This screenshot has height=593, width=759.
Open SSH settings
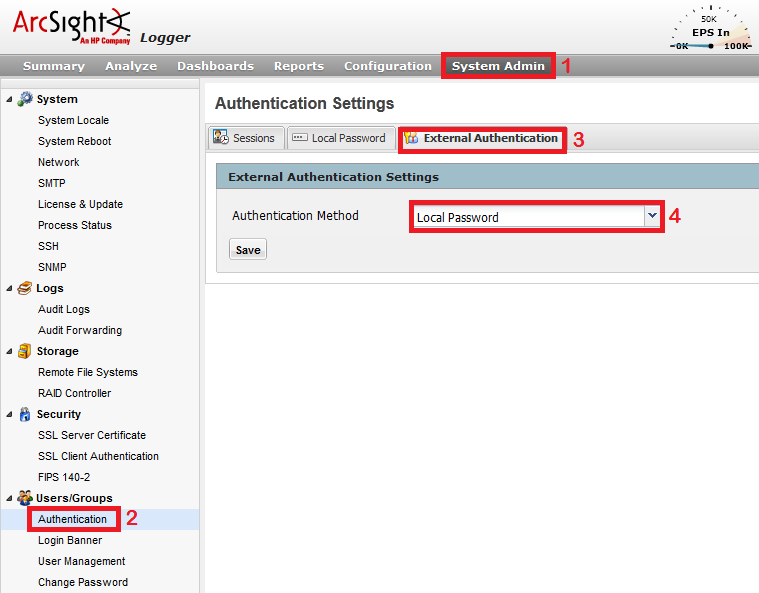tap(48, 246)
